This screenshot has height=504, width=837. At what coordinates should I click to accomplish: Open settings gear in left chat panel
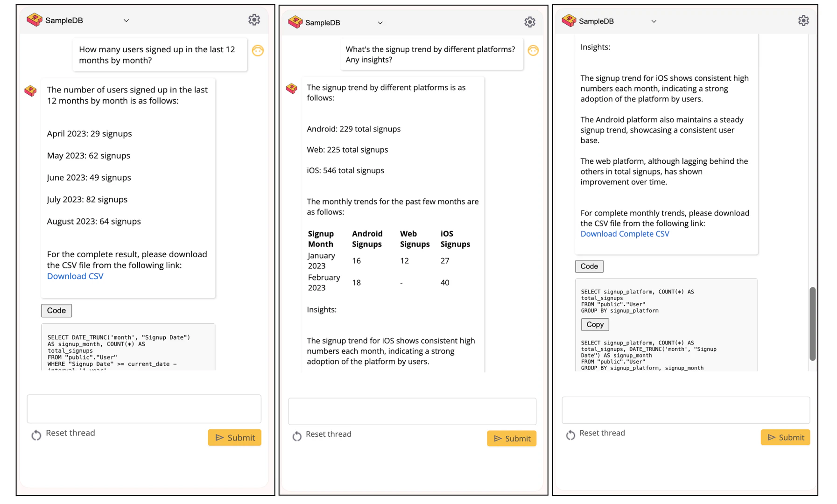pos(254,20)
